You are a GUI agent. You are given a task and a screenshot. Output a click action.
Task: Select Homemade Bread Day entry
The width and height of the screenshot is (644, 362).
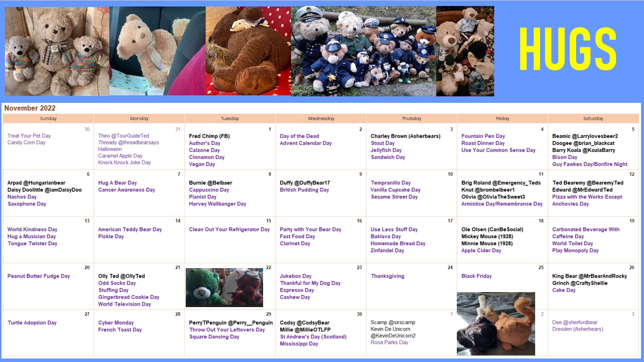tap(398, 244)
